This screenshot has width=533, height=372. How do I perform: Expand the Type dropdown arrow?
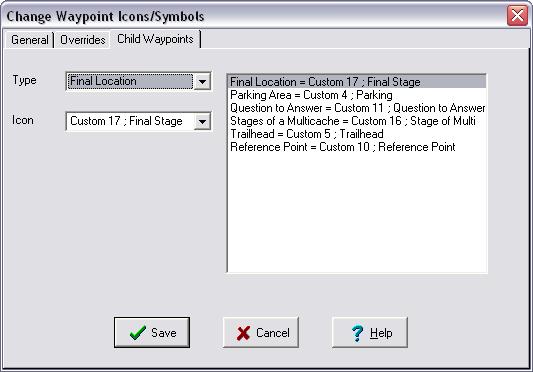click(x=202, y=82)
